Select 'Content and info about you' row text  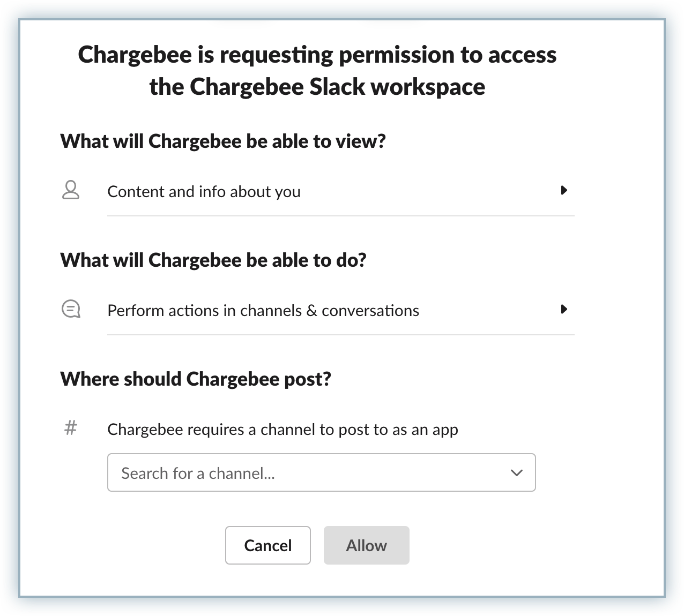204,192
